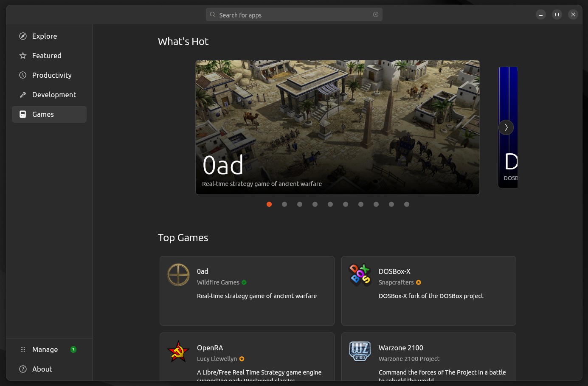Open the Warzone 2100 card title
This screenshot has height=386, width=588.
pos(401,348)
